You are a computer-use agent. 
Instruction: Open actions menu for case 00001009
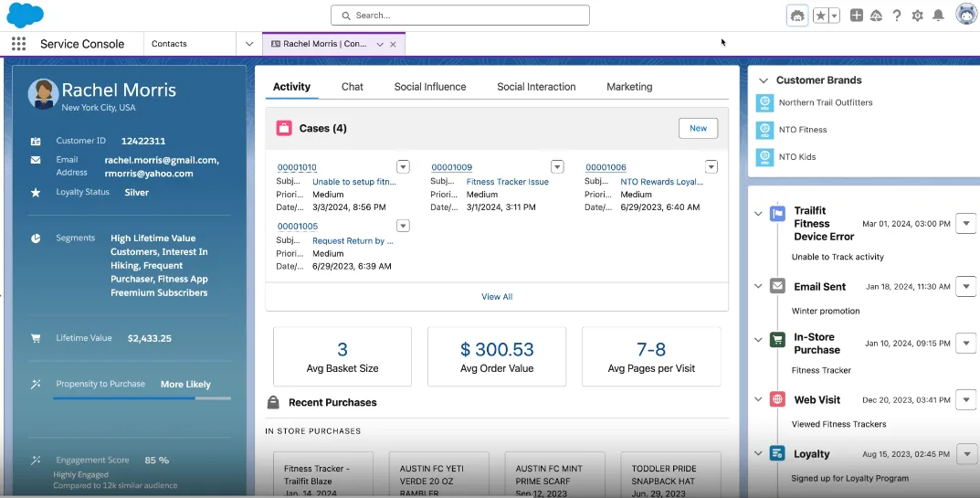click(557, 166)
